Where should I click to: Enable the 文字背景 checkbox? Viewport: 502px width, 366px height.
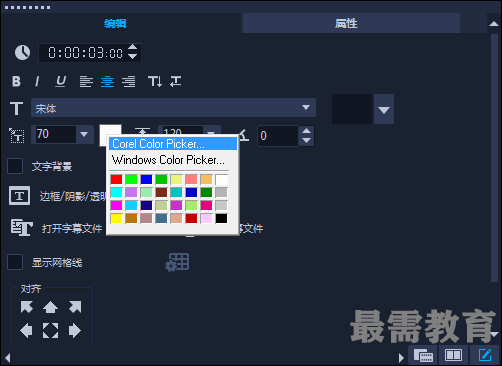[x=15, y=166]
